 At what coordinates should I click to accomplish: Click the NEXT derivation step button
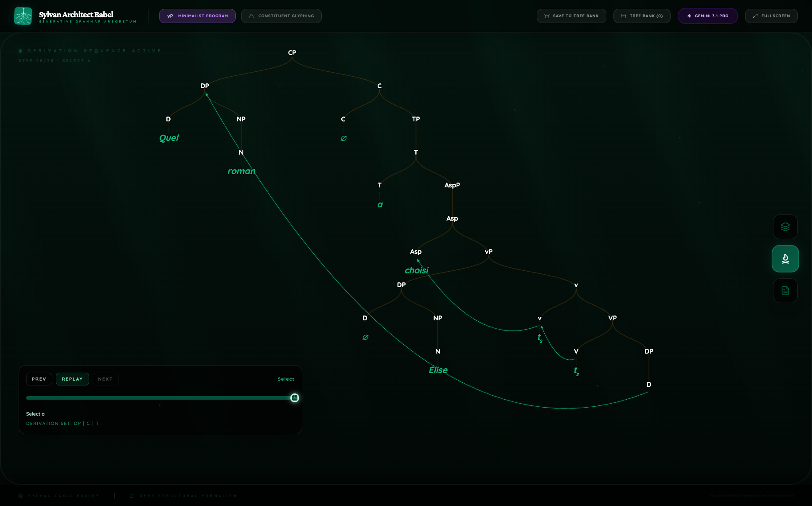coord(105,379)
